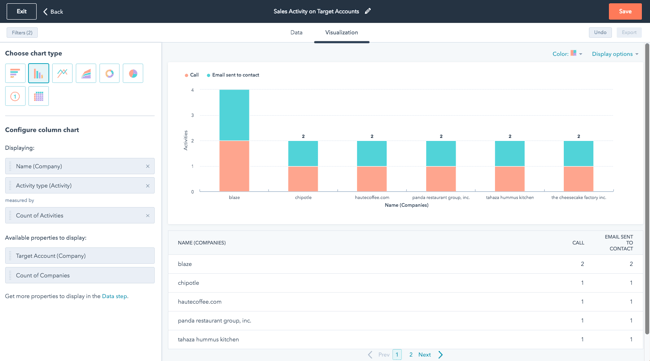Choose the table chart type icon
The image size is (650, 361).
coord(39,96)
